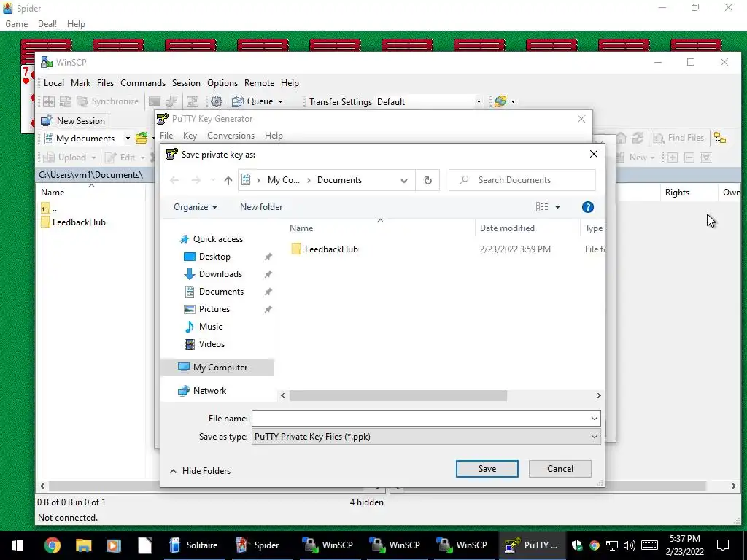Viewport: 747px width, 560px height.
Task: Open the Windows Start menu
Action: [18, 545]
